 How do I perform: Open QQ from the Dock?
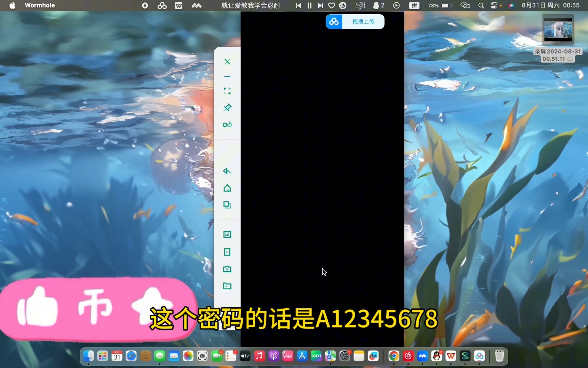(x=437, y=356)
